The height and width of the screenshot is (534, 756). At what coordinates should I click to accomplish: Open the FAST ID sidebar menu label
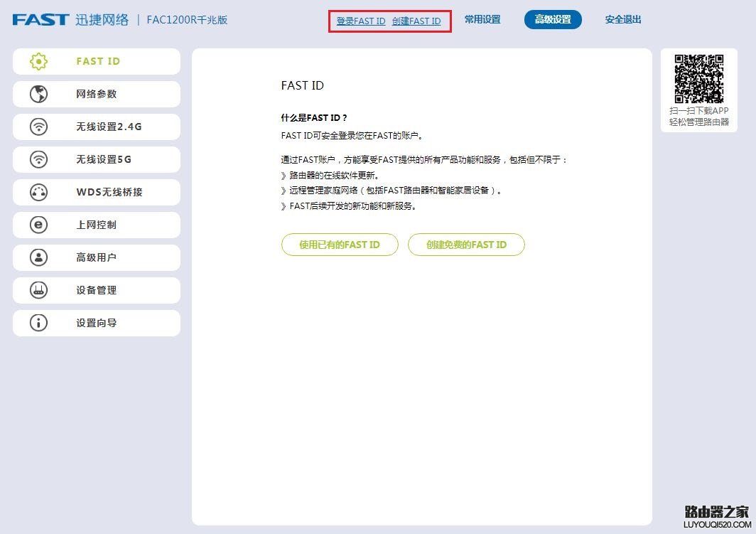(98, 61)
